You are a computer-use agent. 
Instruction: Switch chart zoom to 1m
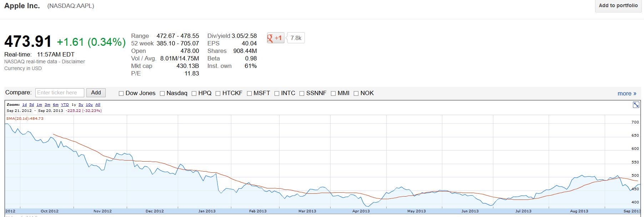pos(39,105)
